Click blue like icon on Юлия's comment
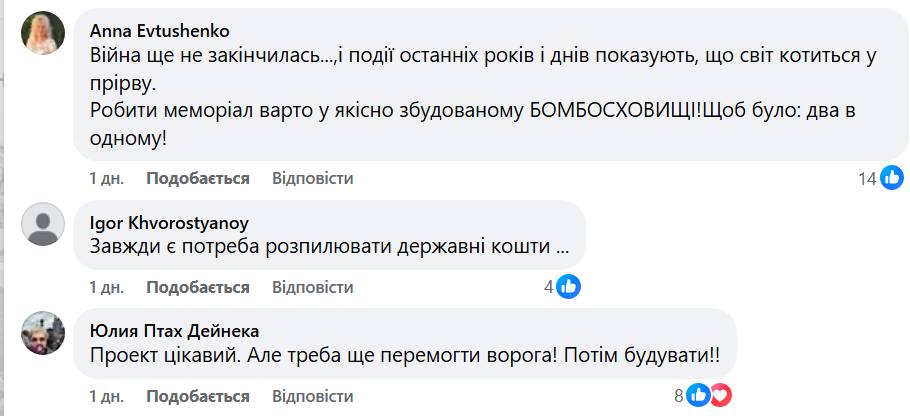Screen dimensions: 910x416 [698, 395]
